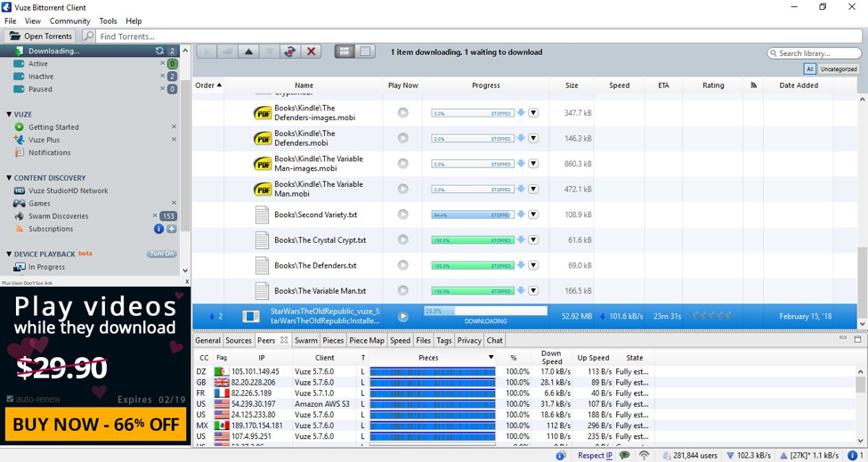Close the advertisement with X button
Screen dimensions: 868x462
click(187, 282)
